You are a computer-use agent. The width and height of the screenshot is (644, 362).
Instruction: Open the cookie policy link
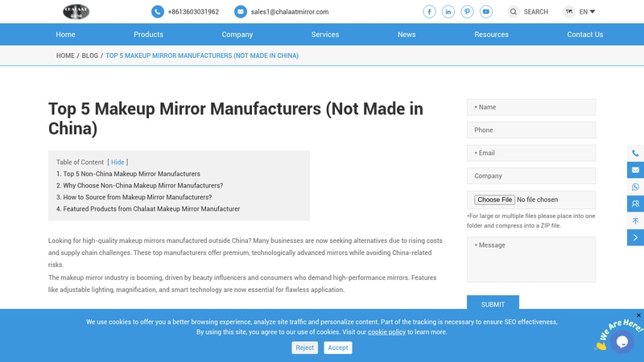(386, 332)
